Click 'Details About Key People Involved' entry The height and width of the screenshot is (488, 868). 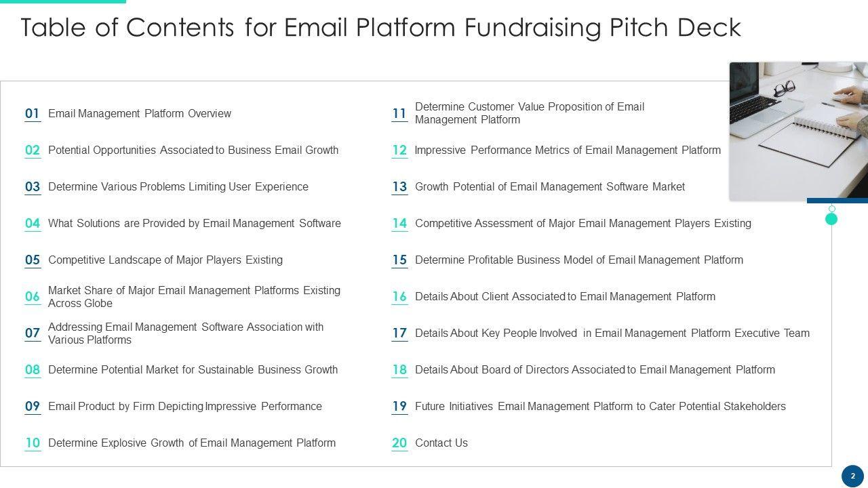click(612, 333)
